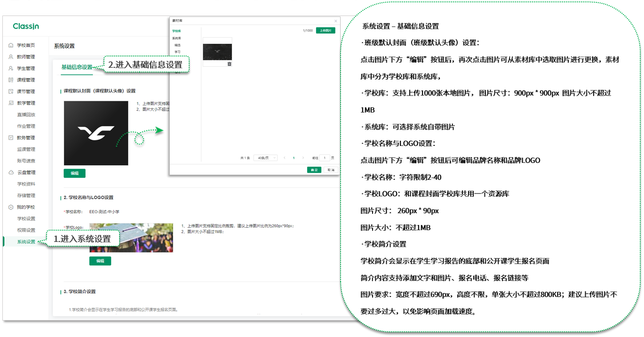Click the 教师管理 person icon
The width and height of the screenshot is (644, 337).
click(11, 57)
